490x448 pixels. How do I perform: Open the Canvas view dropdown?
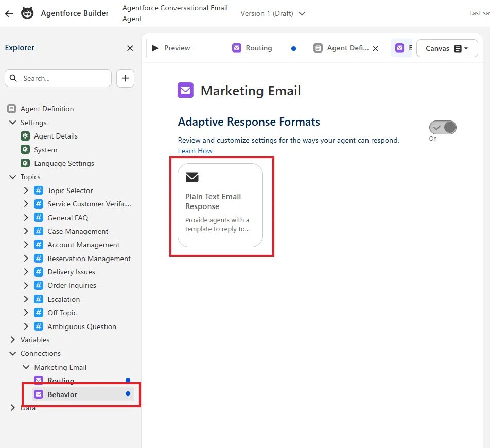pyautogui.click(x=447, y=48)
